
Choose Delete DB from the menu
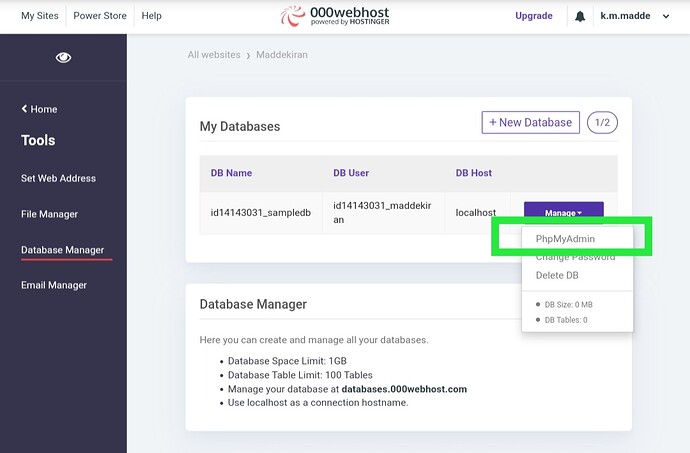point(557,275)
